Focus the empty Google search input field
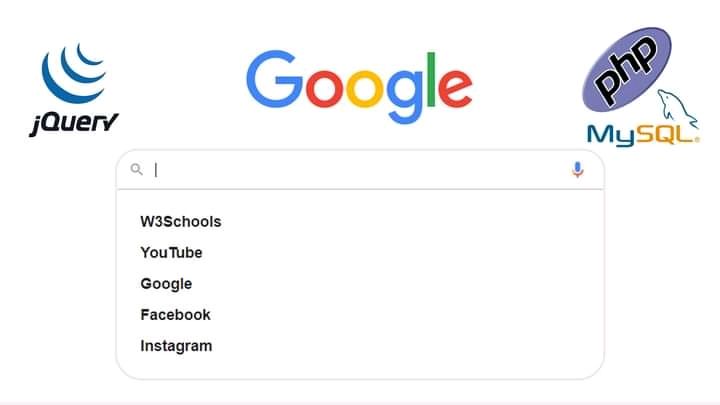This screenshot has width=720, height=405. click(x=360, y=170)
